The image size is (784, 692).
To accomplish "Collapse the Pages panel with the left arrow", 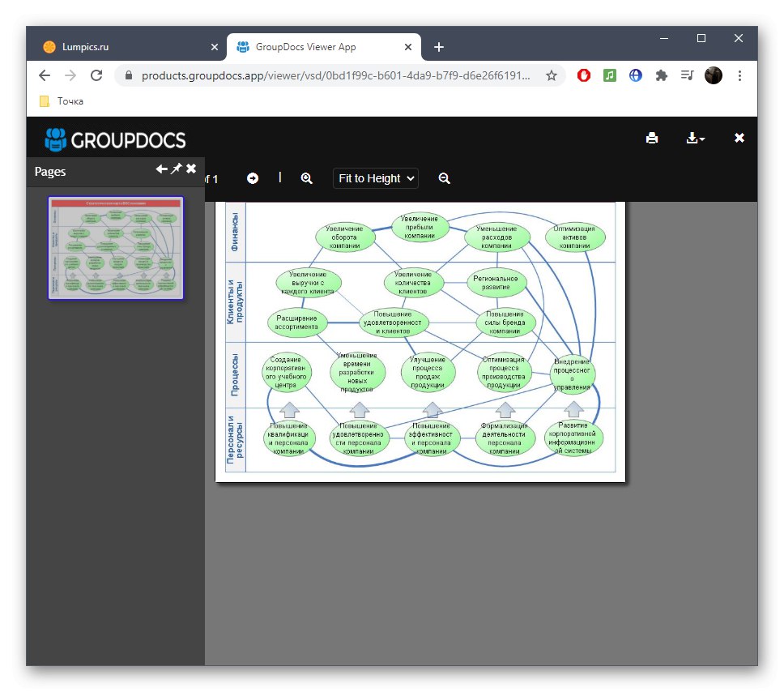I will (161, 169).
